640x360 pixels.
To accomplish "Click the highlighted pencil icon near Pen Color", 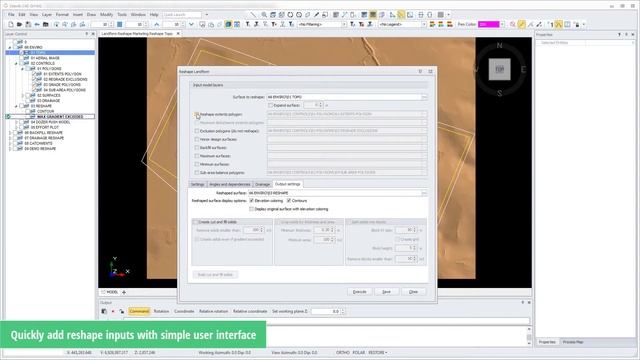I will 522,24.
